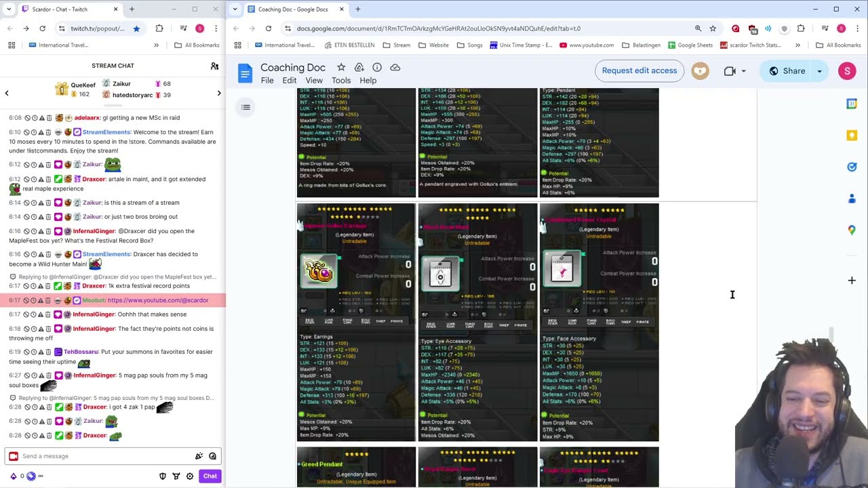This screenshot has width=868, height=488.
Task: Click the anonymous viewer avatar in Docs
Action: (x=700, y=70)
